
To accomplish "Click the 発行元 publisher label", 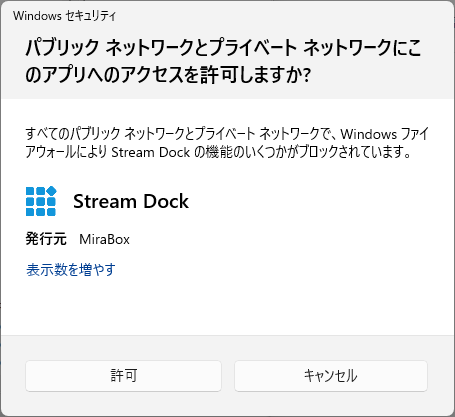I will coord(46,239).
